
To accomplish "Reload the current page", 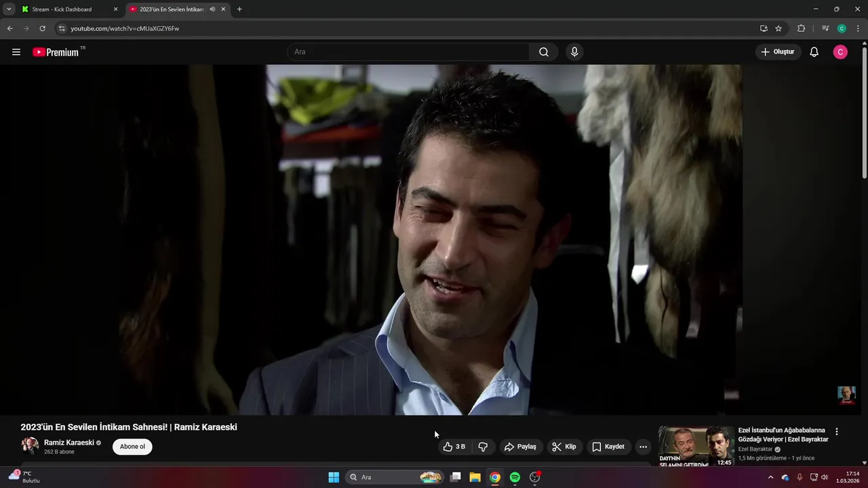I will [x=43, y=28].
